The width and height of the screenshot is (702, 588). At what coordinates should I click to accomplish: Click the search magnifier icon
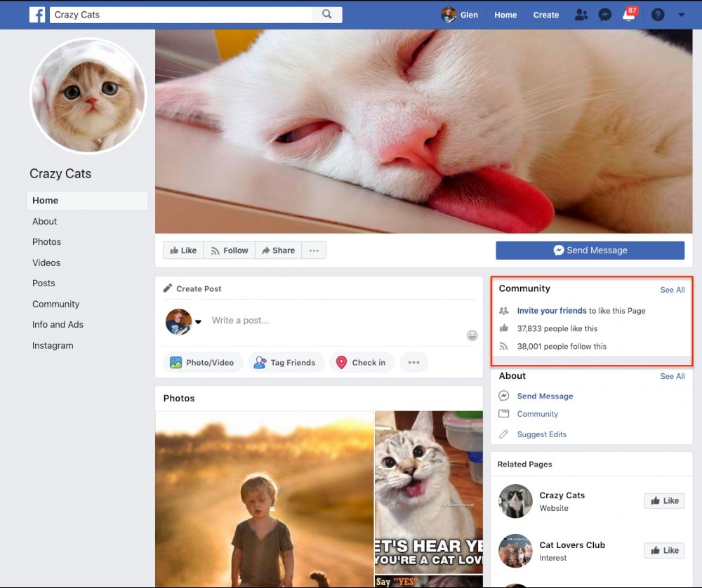(x=327, y=14)
